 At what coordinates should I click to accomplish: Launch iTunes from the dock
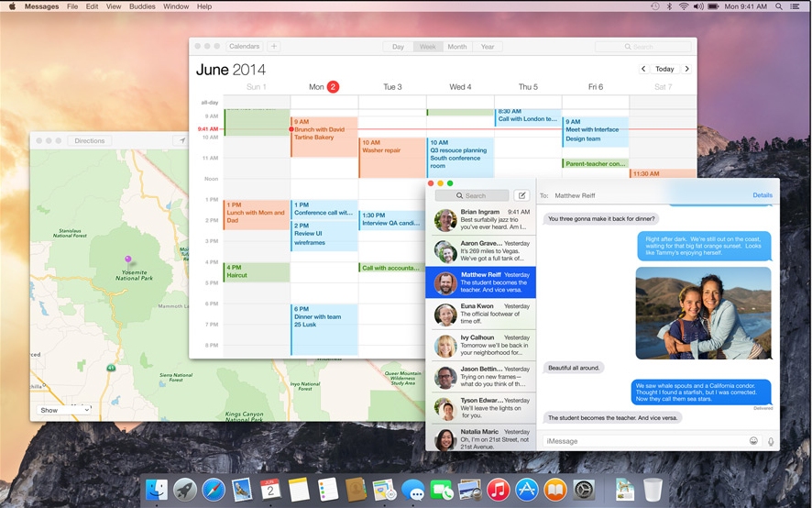tap(499, 490)
